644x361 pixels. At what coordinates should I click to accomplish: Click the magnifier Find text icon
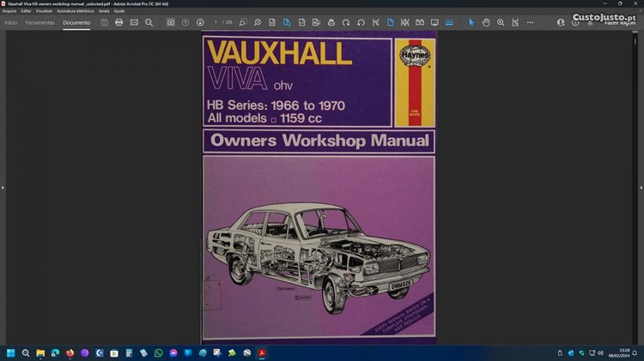149,22
